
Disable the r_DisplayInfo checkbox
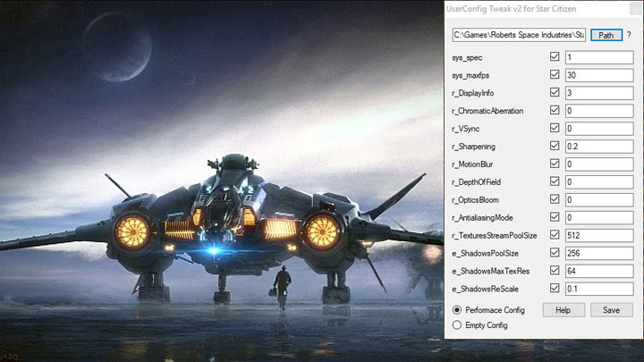point(555,92)
